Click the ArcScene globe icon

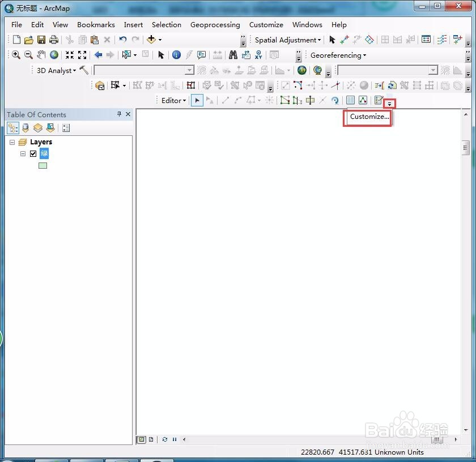(x=301, y=70)
